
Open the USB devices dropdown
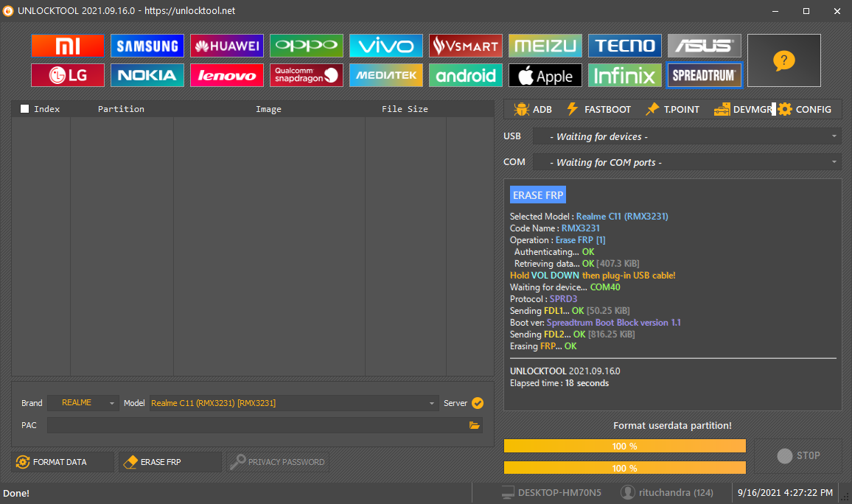coord(687,136)
